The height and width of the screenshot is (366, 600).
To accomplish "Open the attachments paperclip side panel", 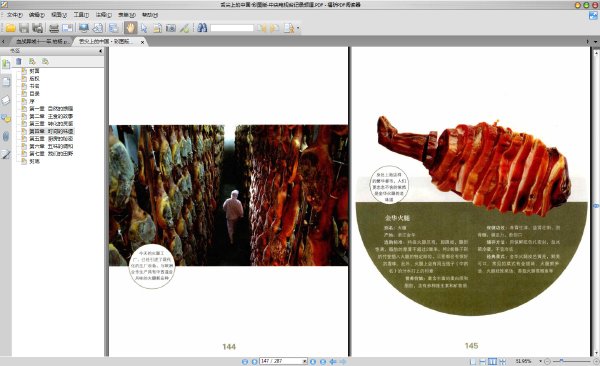I will tap(6, 136).
